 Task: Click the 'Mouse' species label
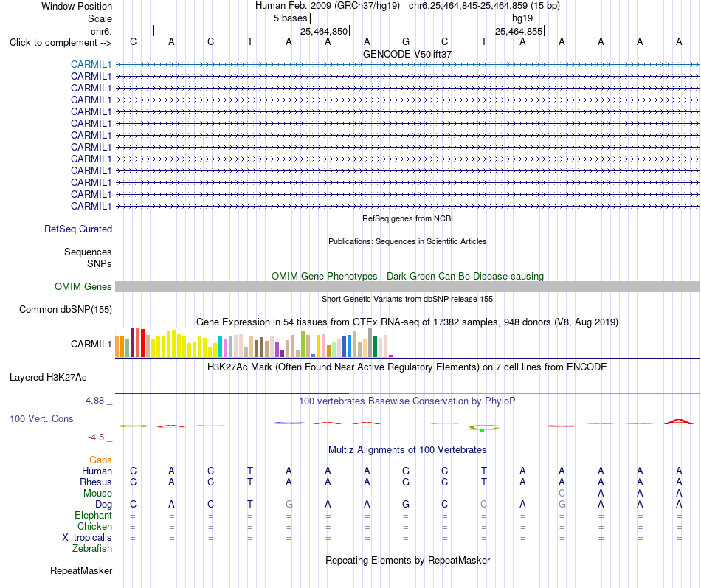(x=97, y=494)
